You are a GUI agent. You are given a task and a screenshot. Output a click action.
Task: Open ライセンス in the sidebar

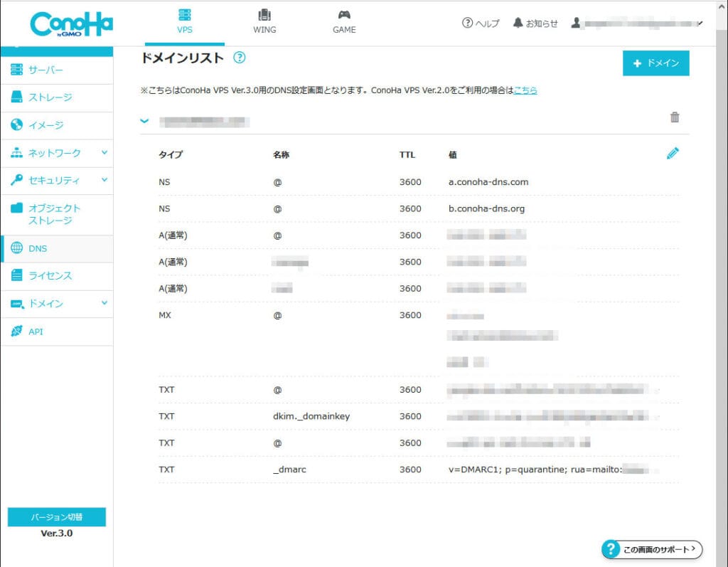[x=57, y=276]
